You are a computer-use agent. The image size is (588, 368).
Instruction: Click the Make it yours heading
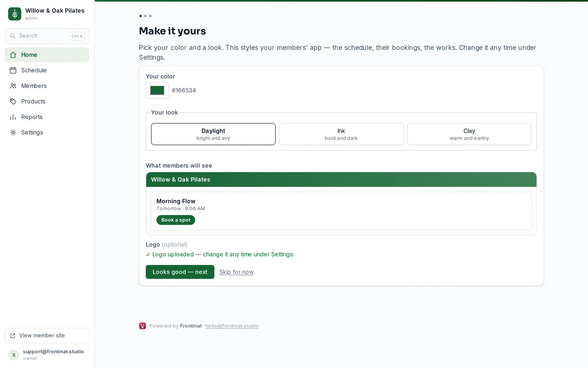tap(172, 31)
